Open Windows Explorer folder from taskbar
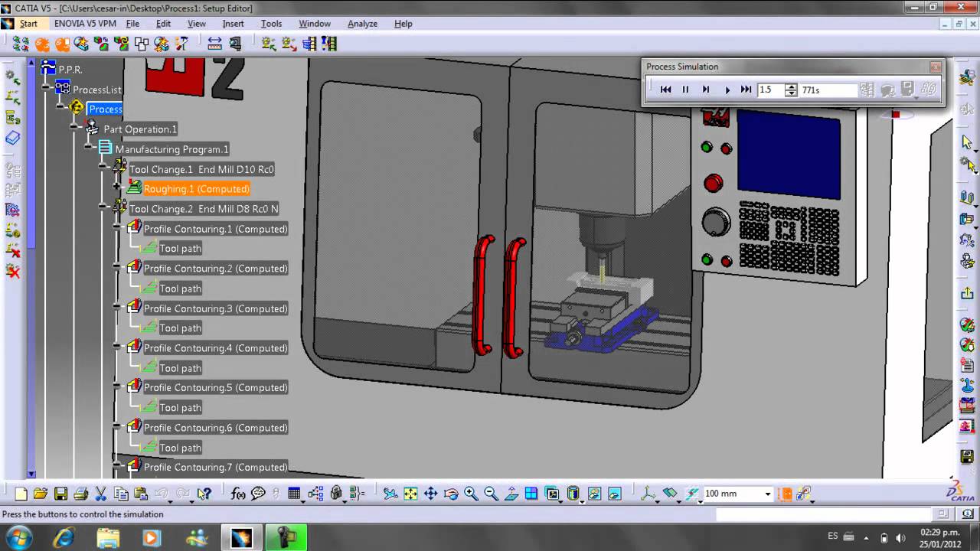The image size is (980, 551). point(108,538)
